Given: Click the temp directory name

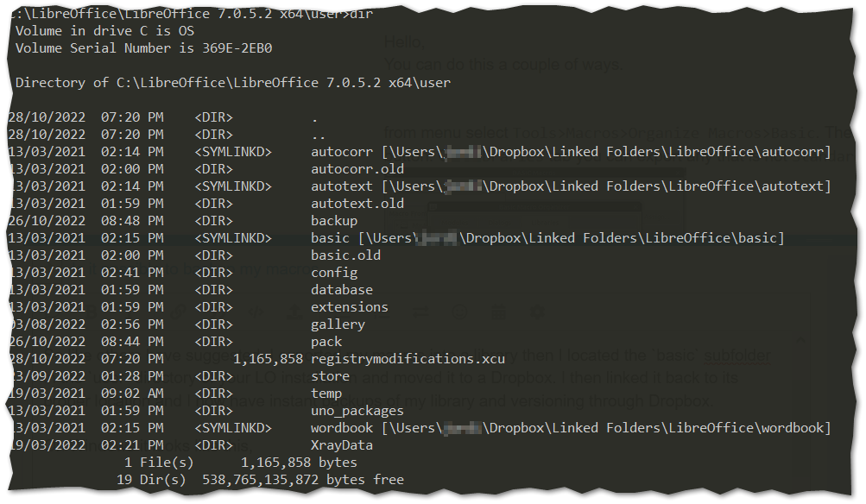Looking at the screenshot, I should click(x=326, y=394).
